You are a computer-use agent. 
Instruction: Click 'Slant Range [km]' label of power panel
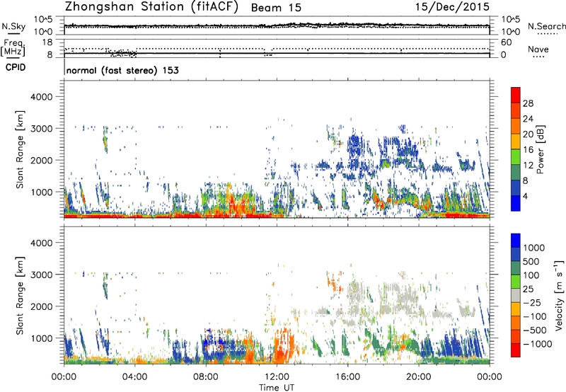coord(20,149)
